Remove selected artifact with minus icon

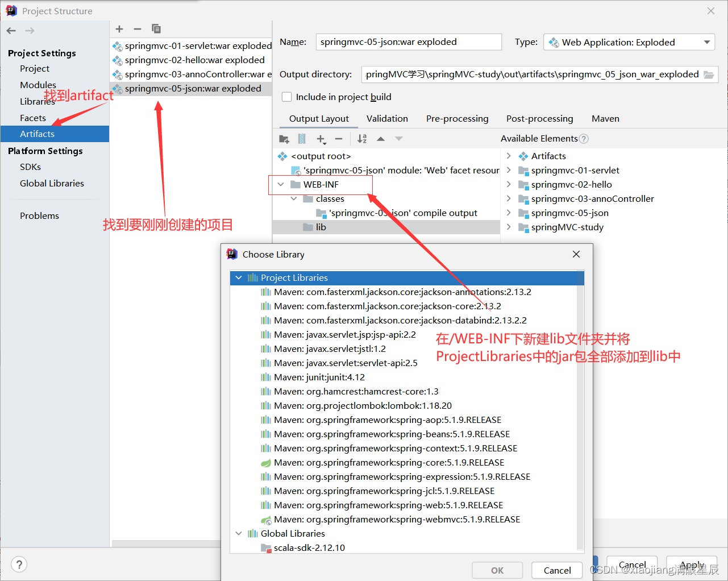click(138, 29)
